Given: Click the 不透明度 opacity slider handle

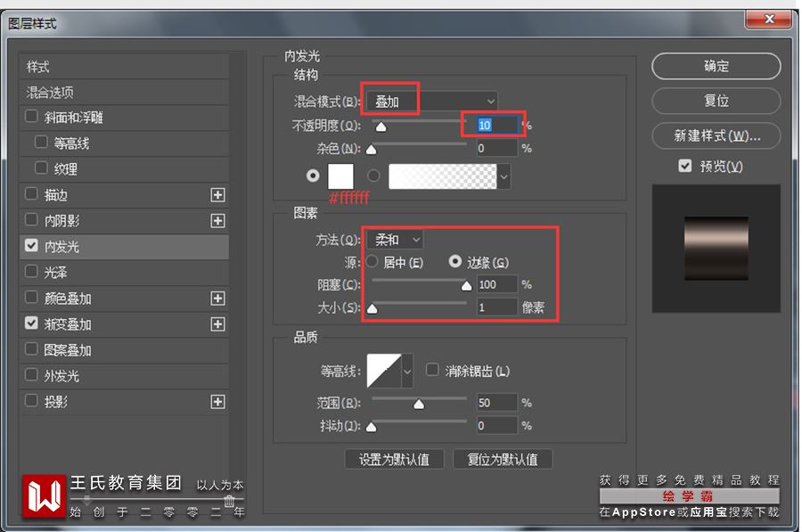Looking at the screenshot, I should click(381, 127).
